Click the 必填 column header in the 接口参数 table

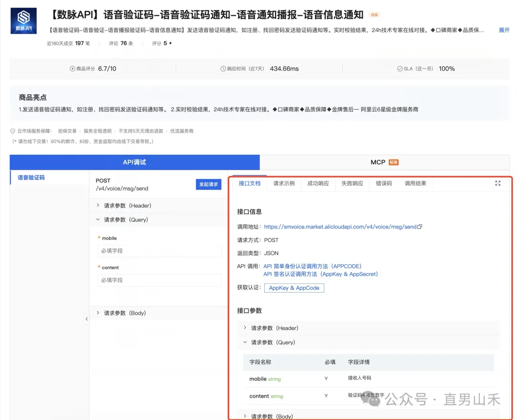click(330, 362)
